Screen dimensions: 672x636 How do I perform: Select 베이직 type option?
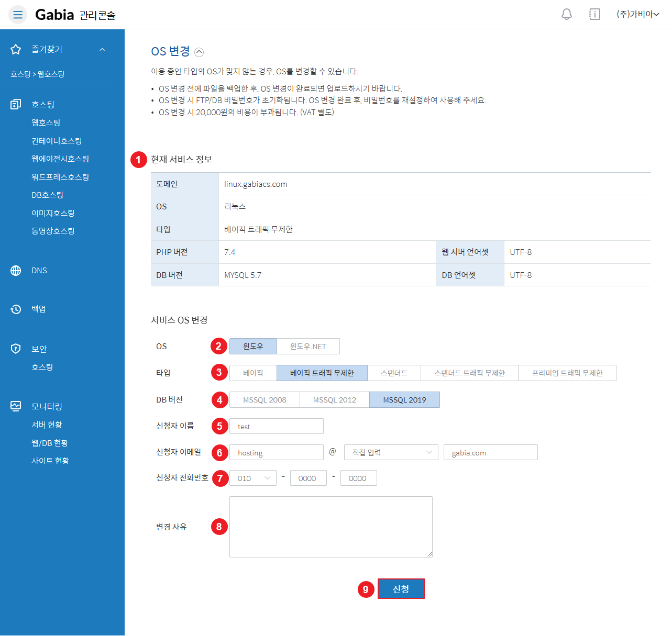(253, 373)
